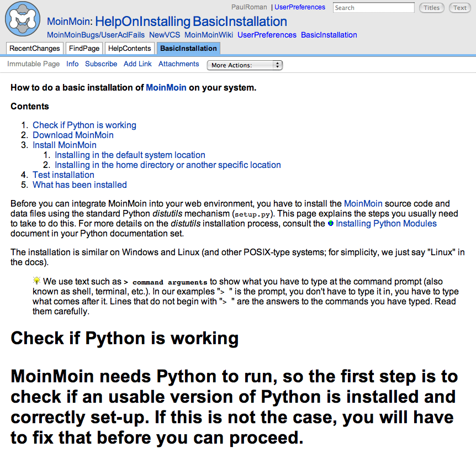Click the MoinMoin site name in header
This screenshot has height=458, width=476.
(x=70, y=22)
